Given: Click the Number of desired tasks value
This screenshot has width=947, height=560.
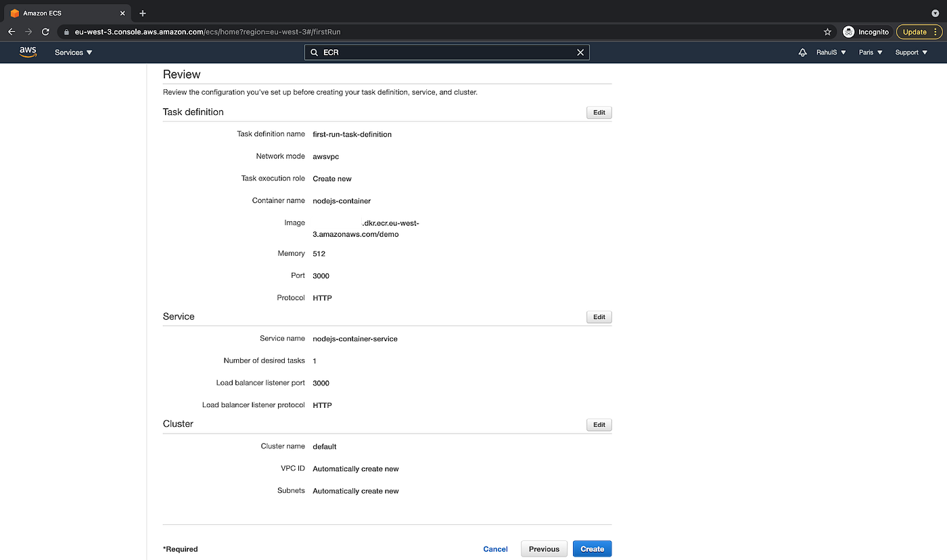Looking at the screenshot, I should point(315,361).
